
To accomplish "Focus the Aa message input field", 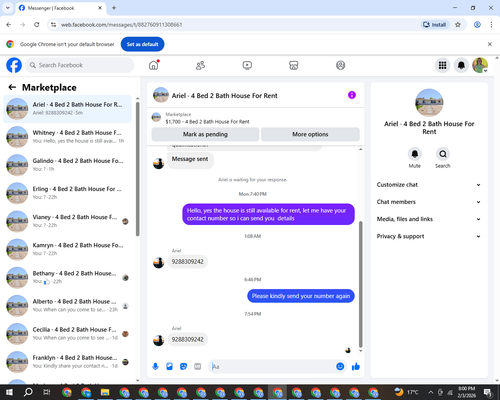I will (x=272, y=367).
